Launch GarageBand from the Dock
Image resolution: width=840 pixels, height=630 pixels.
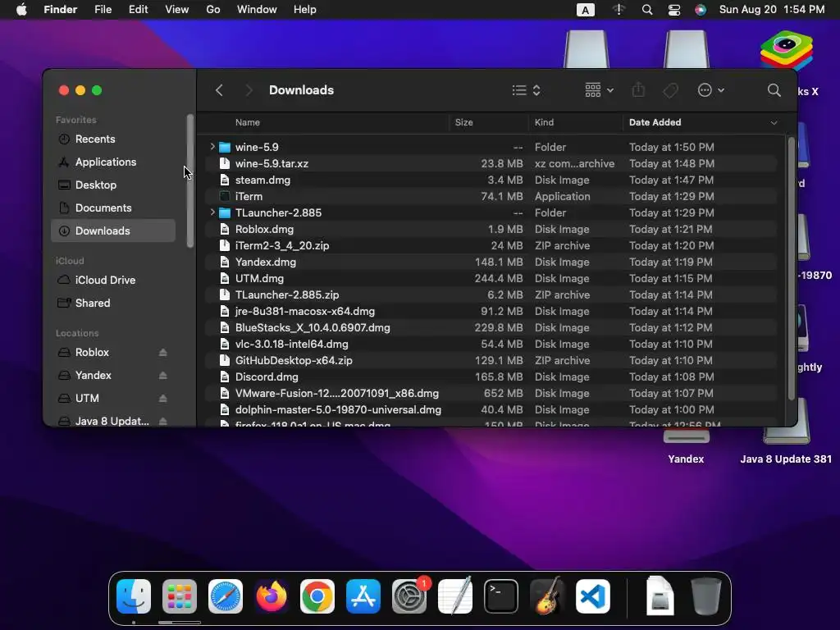547,596
